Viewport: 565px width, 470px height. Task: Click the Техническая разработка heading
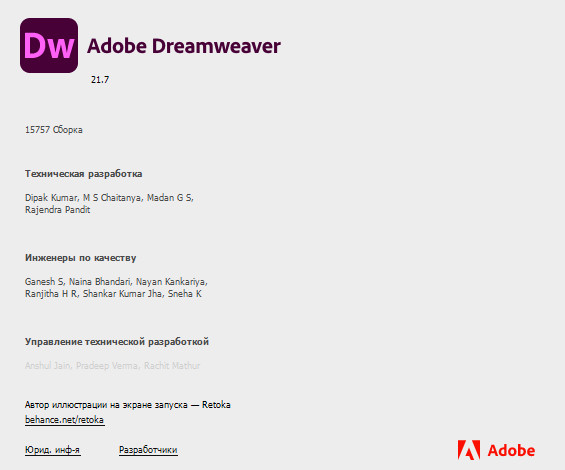[x=84, y=174]
